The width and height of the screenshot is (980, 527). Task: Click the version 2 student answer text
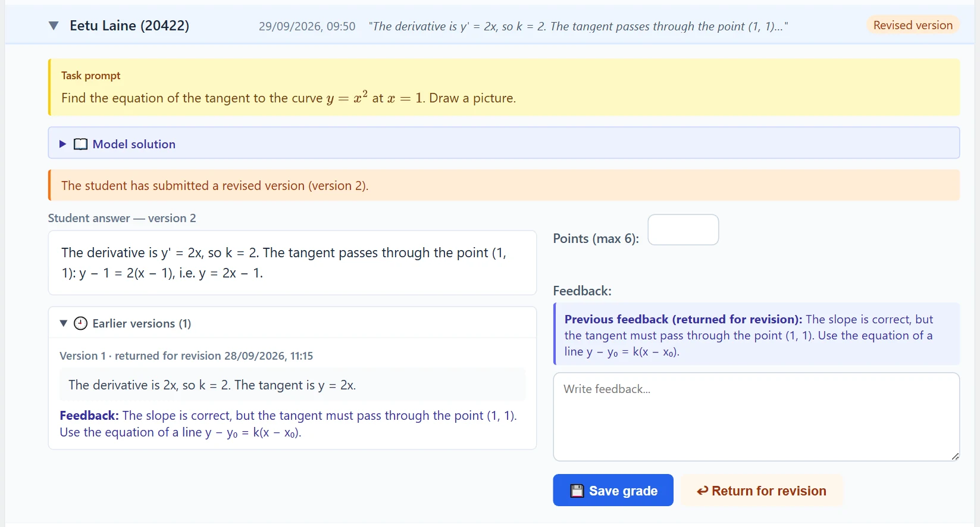[284, 263]
